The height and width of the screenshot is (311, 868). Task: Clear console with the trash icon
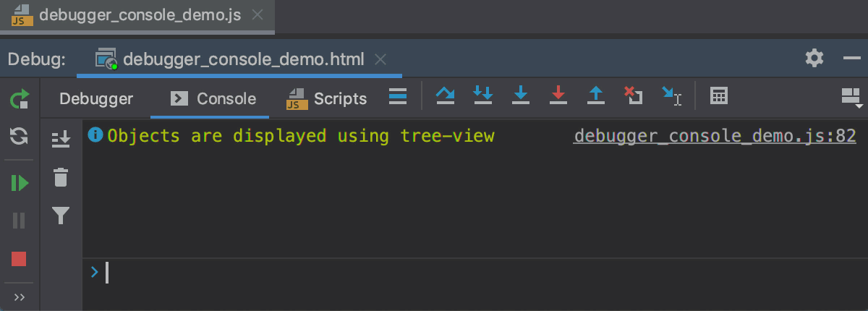coord(61,177)
